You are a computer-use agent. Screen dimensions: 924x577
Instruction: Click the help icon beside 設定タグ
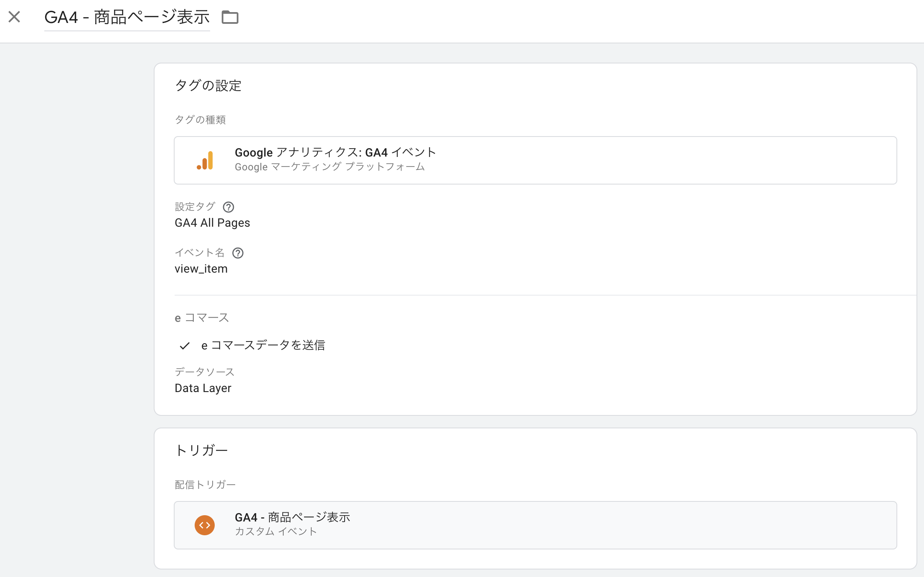click(228, 207)
